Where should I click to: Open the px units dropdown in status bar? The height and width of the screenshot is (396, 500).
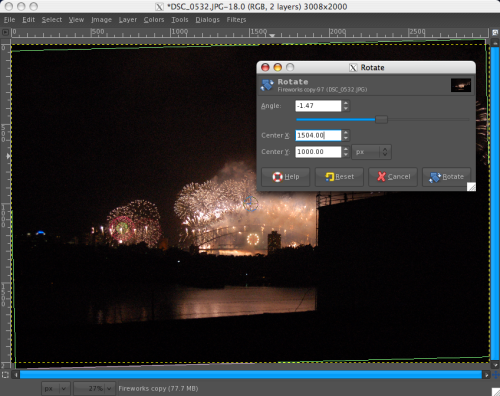[56, 388]
